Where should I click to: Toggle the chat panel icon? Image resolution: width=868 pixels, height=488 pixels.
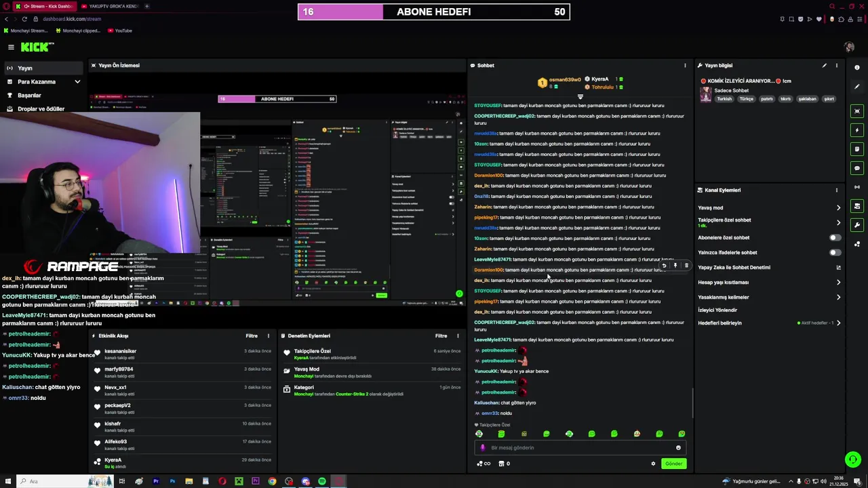[857, 168]
